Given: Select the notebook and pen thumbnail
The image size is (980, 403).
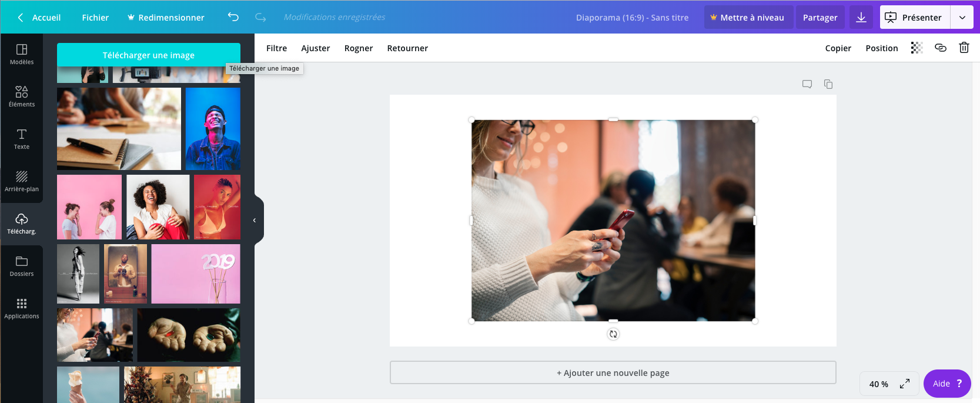Looking at the screenshot, I should [x=119, y=129].
